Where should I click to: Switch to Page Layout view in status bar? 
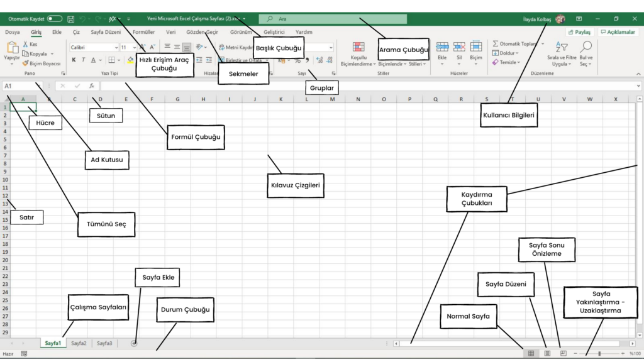tap(547, 354)
